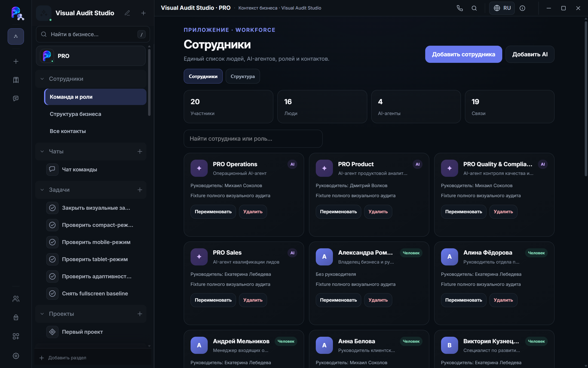Click the AI-агенты stat card showing 4
The width and height of the screenshot is (588, 368).
tap(416, 107)
